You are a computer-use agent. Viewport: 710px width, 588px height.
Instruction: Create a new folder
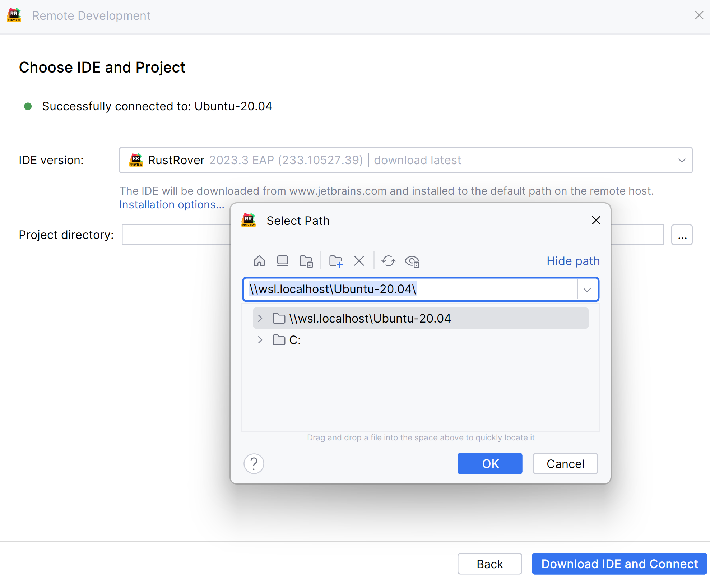coord(336,261)
